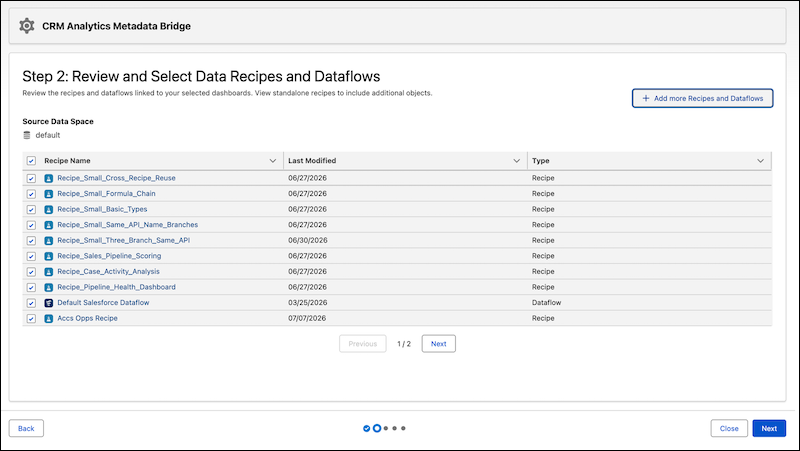Open Accs Opps Recipe link

pos(87,318)
